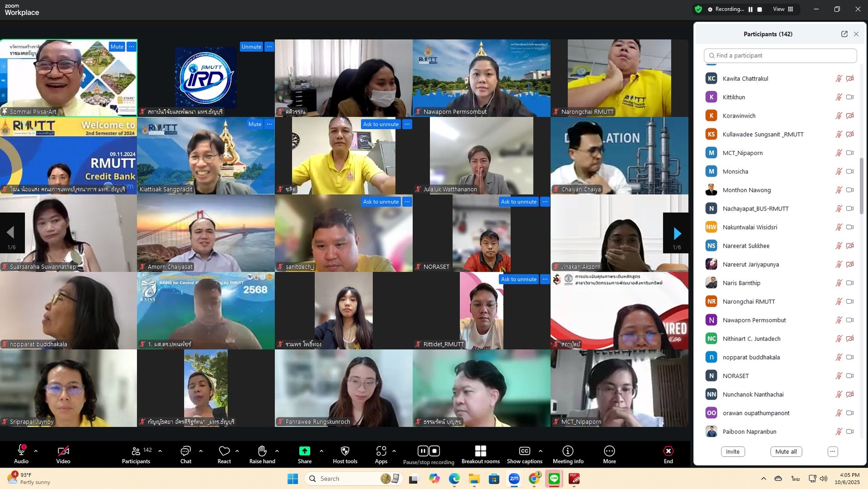Click the Raise hand icon

(x=262, y=451)
